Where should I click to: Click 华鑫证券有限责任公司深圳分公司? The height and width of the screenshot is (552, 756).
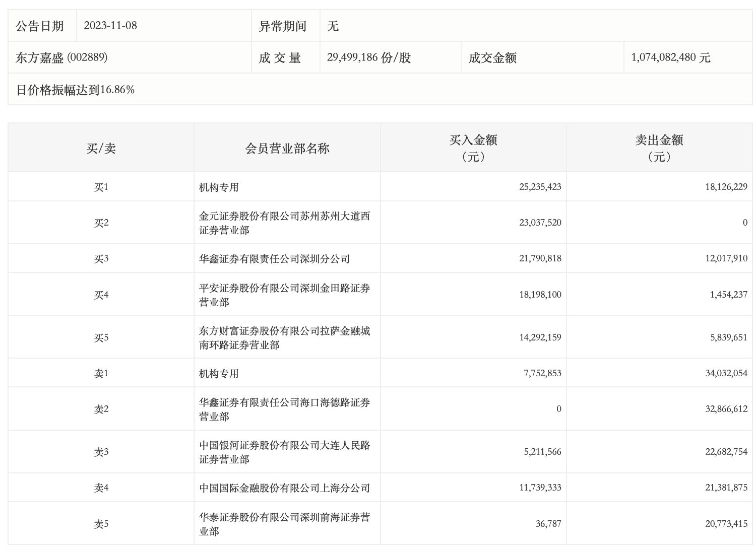pos(274,258)
